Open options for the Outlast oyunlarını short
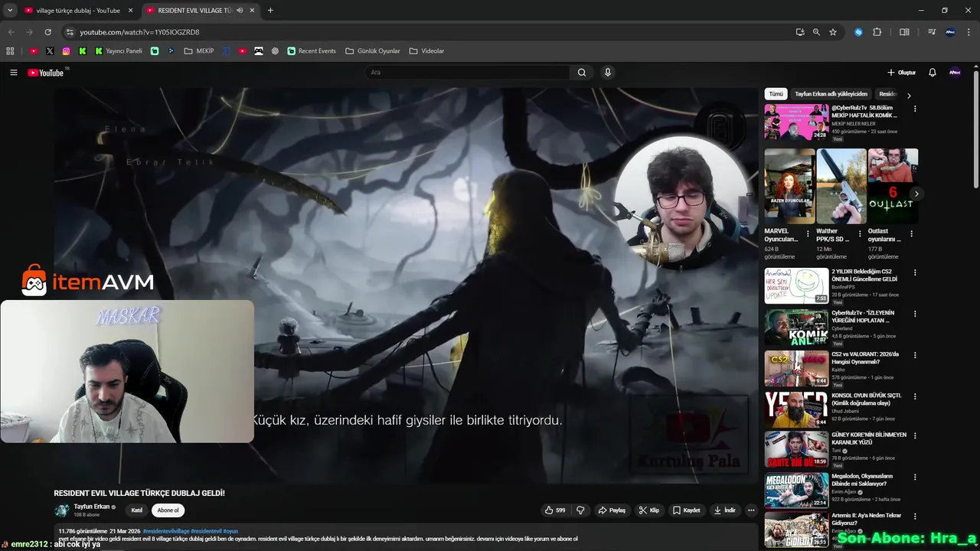Image resolution: width=980 pixels, height=551 pixels. [911, 233]
